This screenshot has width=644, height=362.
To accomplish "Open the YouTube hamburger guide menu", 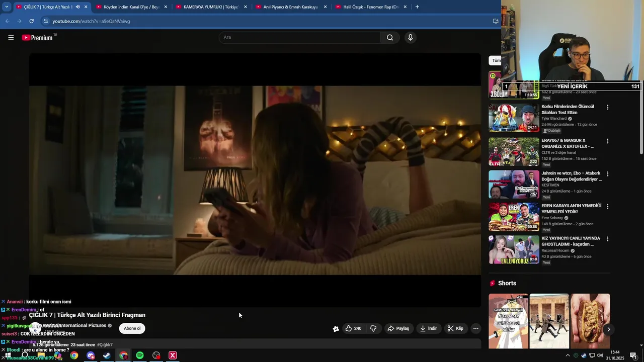I will (x=11, y=37).
